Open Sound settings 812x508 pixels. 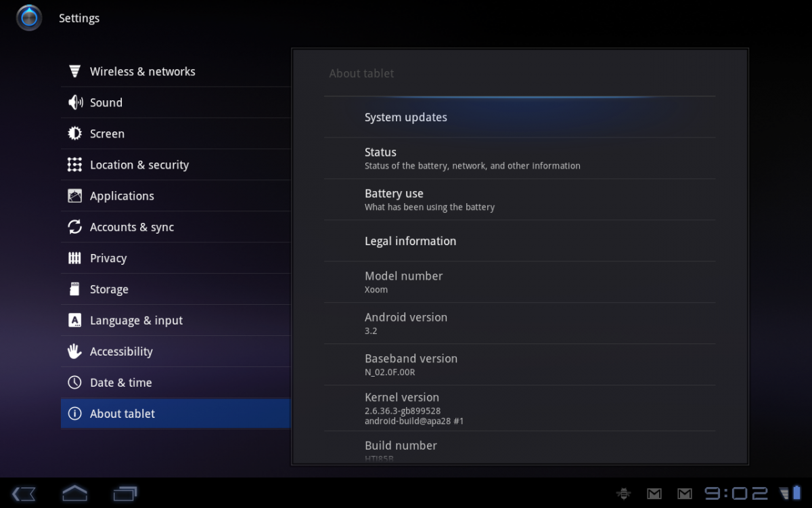(176, 102)
